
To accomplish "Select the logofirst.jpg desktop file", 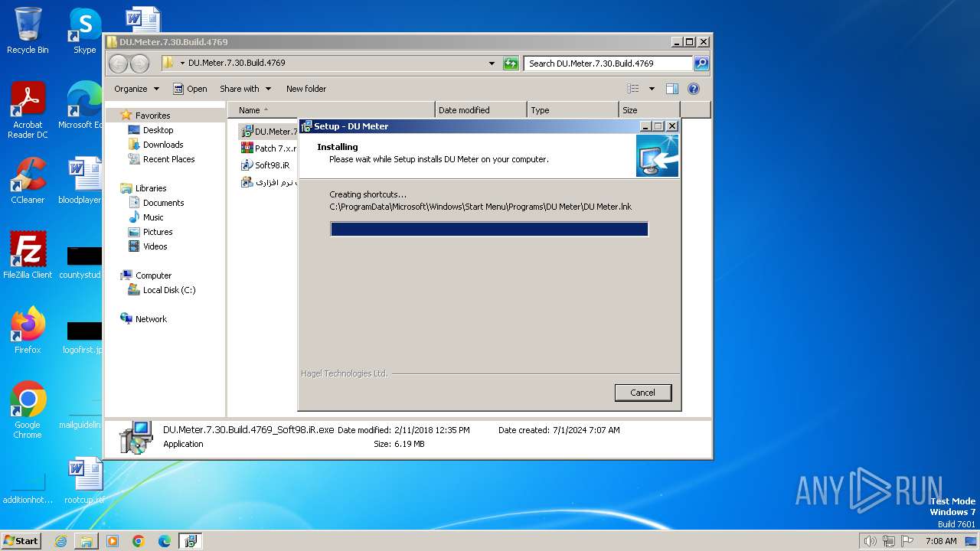I will [83, 337].
